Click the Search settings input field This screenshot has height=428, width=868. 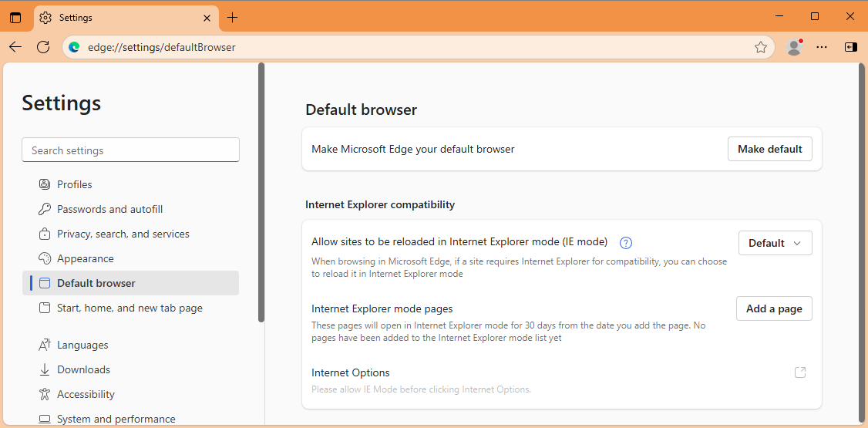coord(130,150)
